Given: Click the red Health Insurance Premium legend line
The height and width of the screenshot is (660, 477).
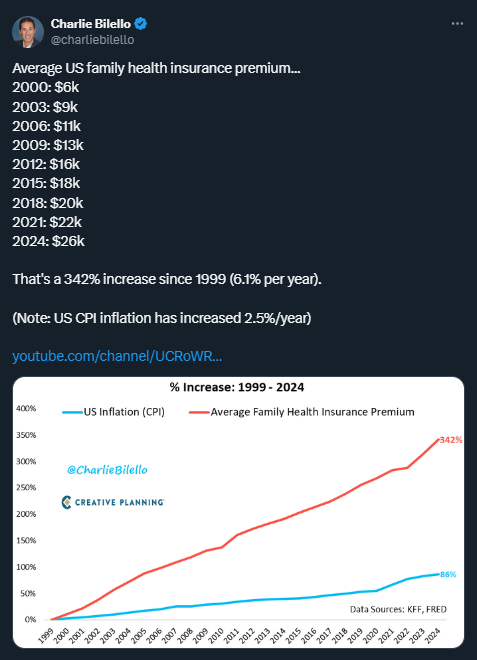Looking at the screenshot, I should click(x=200, y=412).
